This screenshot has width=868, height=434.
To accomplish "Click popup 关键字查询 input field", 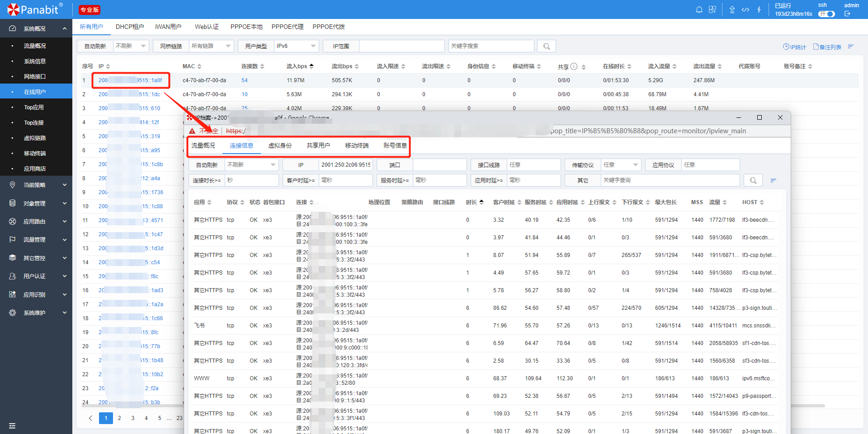I will coord(670,180).
